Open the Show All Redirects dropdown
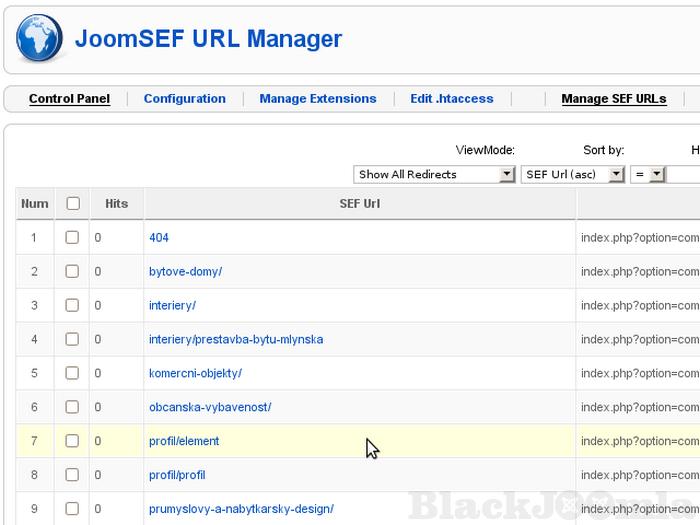The image size is (700, 525). click(x=435, y=174)
